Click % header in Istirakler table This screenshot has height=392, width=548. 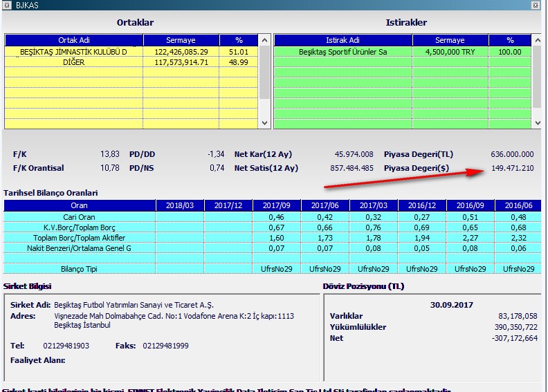[x=510, y=40]
